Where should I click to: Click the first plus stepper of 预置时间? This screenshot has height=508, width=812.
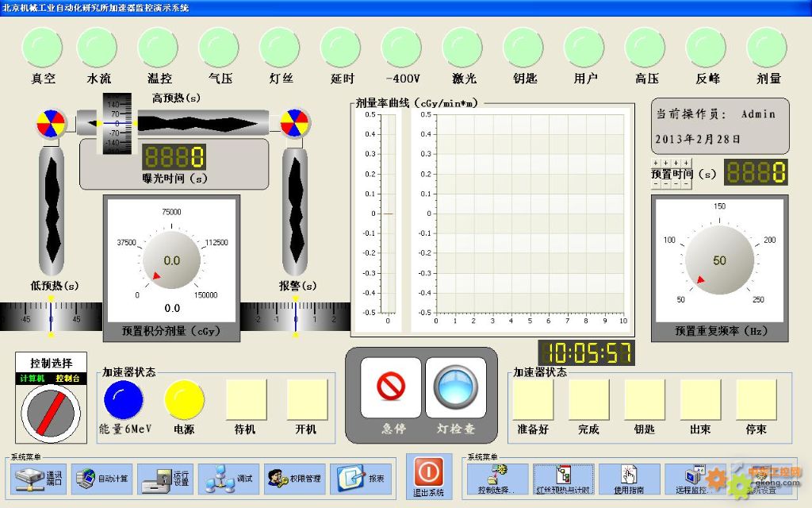tap(656, 163)
